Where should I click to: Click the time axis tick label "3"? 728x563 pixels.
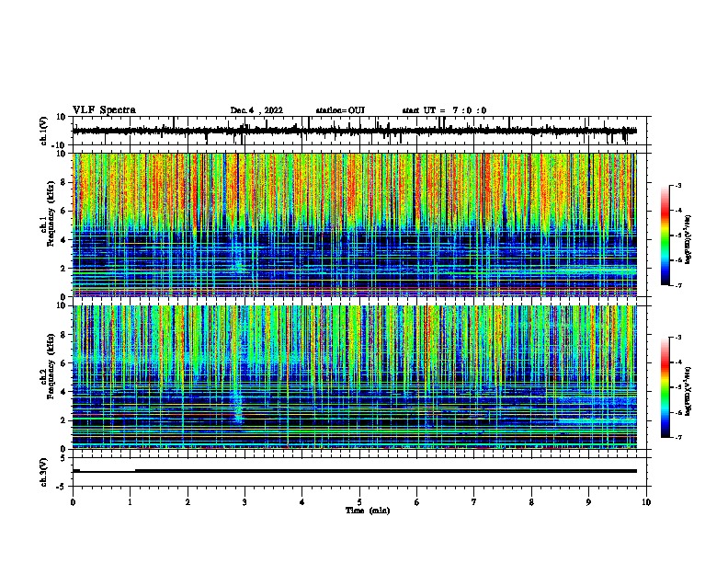point(245,502)
